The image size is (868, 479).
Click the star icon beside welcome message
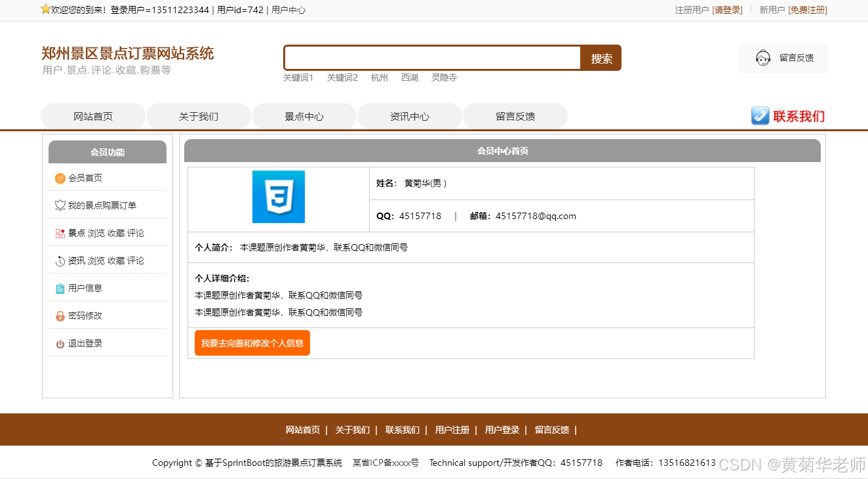click(x=46, y=9)
